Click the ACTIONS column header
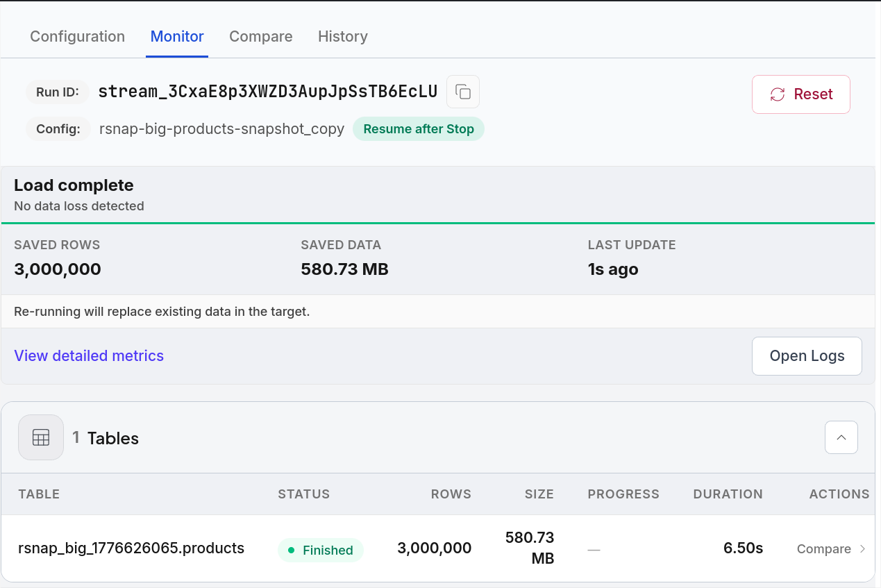The image size is (881, 588). pyautogui.click(x=839, y=494)
